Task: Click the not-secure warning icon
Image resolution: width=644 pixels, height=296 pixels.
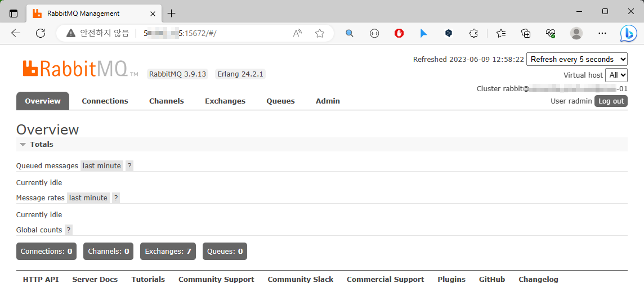Action: (71, 33)
